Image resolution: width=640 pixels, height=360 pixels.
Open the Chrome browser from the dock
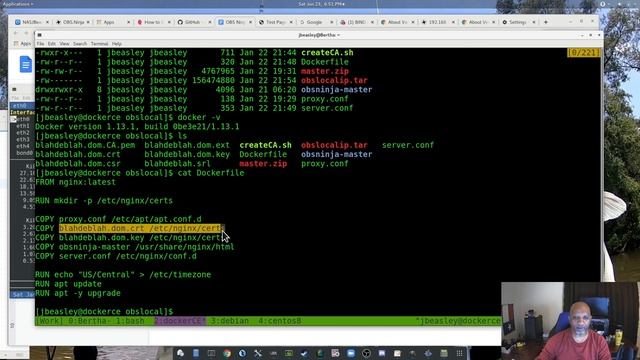tap(227, 353)
